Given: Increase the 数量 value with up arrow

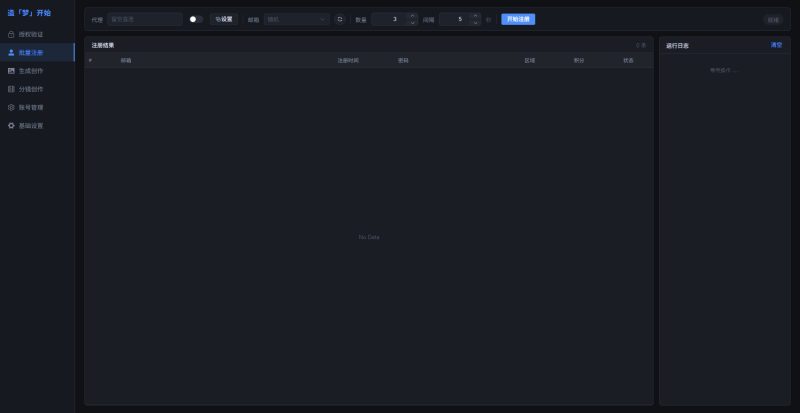Looking at the screenshot, I should [x=412, y=16].
